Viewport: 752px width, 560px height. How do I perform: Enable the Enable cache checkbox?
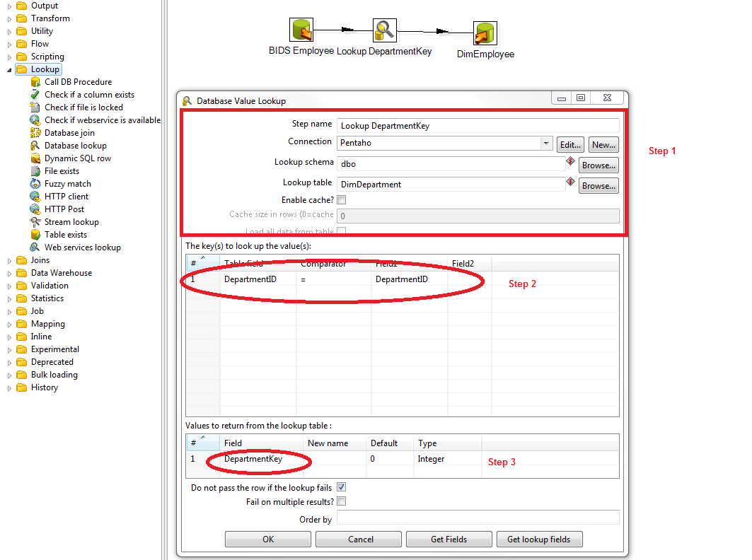[342, 199]
